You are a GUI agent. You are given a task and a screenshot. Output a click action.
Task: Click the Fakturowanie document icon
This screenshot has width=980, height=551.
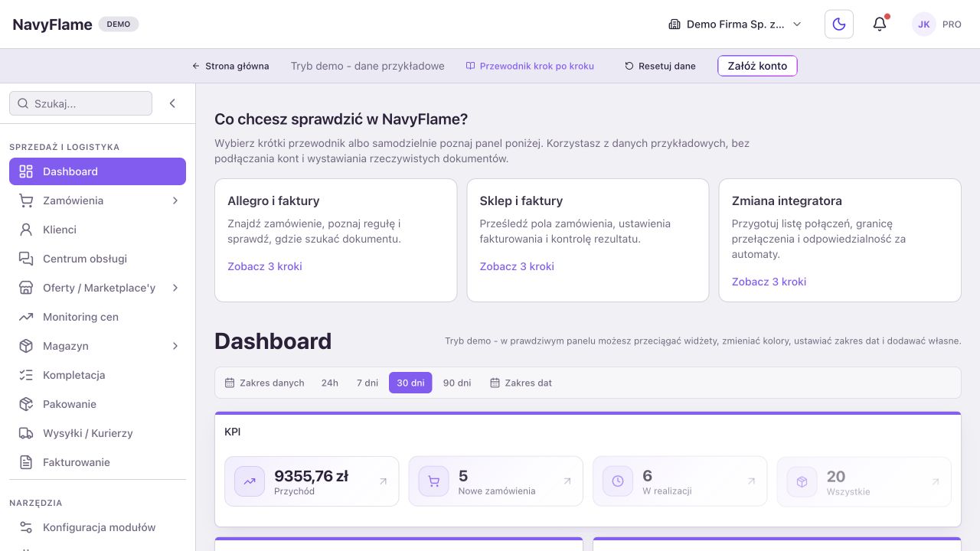click(x=26, y=462)
